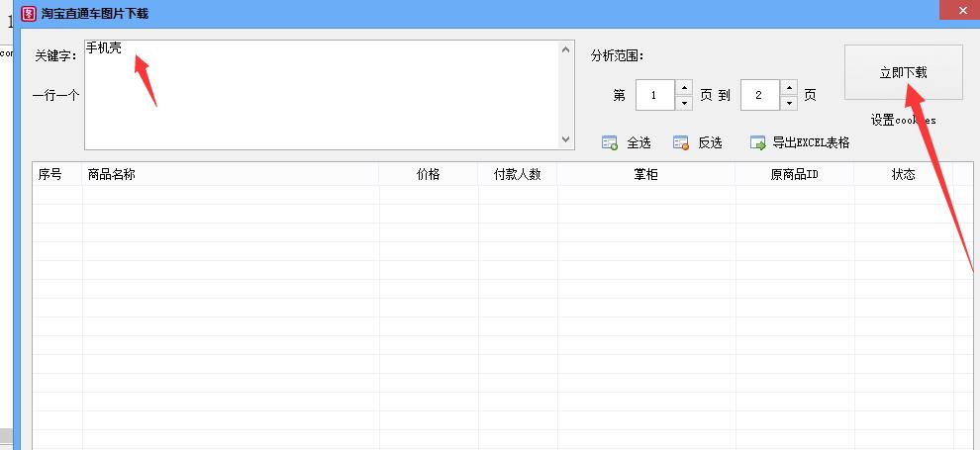Click the app icon in the title bar
This screenshot has width=980, height=450.
click(29, 13)
